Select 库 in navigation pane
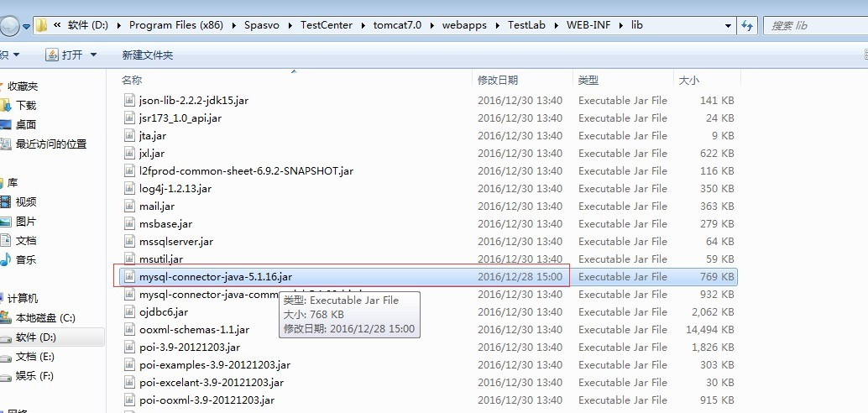Screen dimensions: 868x413 (13, 183)
